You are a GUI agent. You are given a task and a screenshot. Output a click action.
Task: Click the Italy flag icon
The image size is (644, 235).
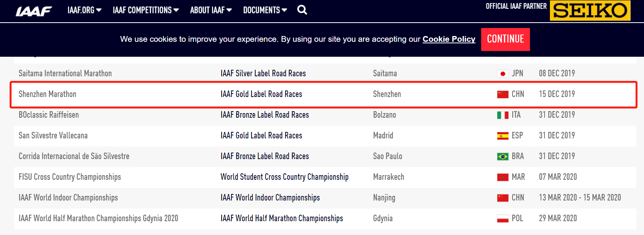[x=503, y=115]
